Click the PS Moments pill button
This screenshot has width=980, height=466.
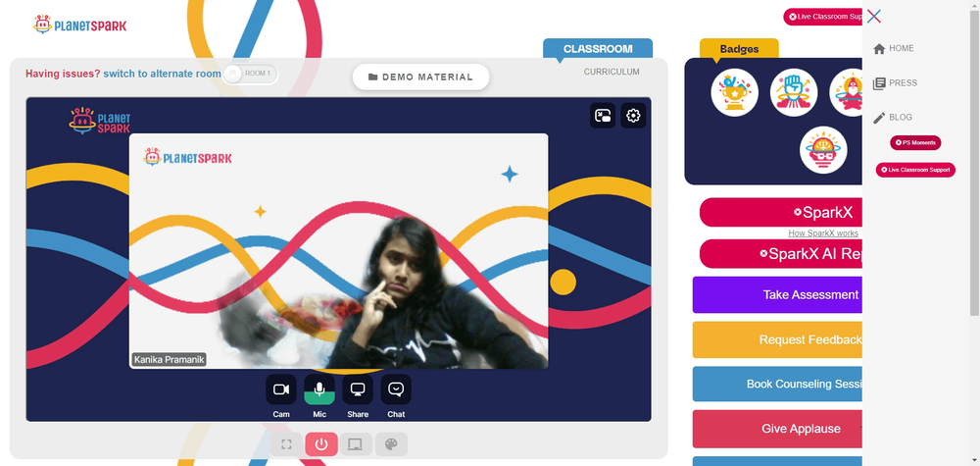pyautogui.click(x=915, y=142)
